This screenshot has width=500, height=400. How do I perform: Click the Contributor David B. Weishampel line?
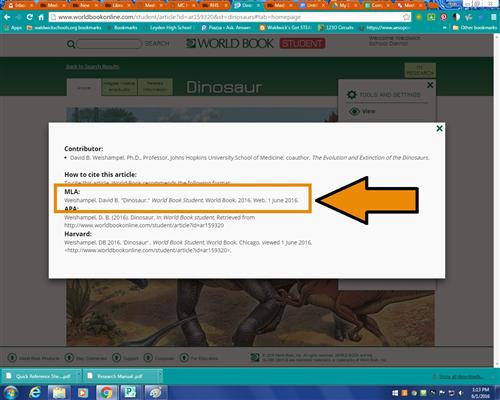(249, 158)
